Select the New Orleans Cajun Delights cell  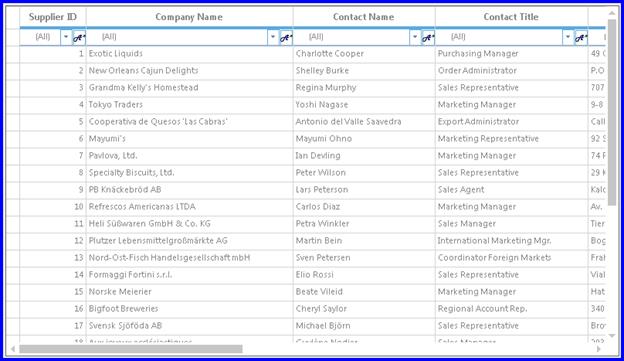[189, 71]
